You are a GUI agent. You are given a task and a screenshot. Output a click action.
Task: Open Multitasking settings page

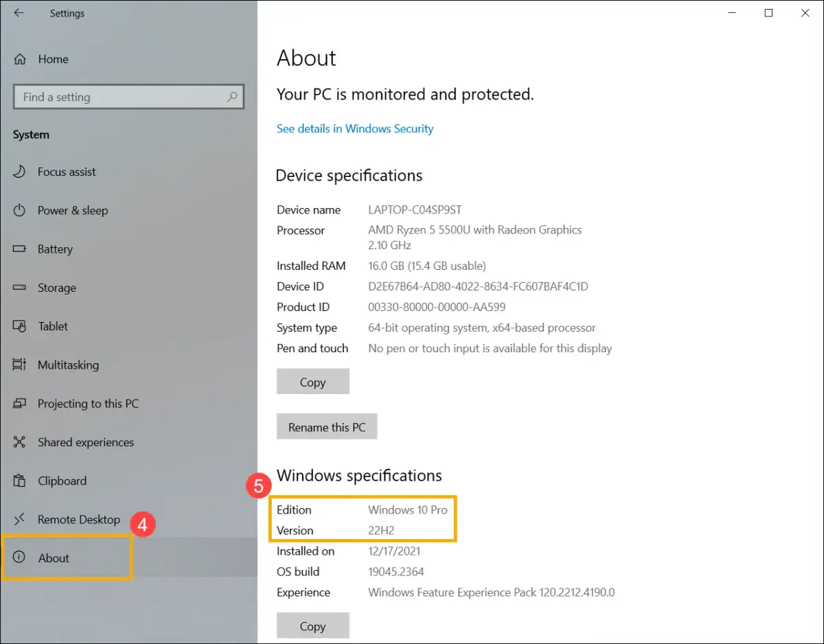67,365
